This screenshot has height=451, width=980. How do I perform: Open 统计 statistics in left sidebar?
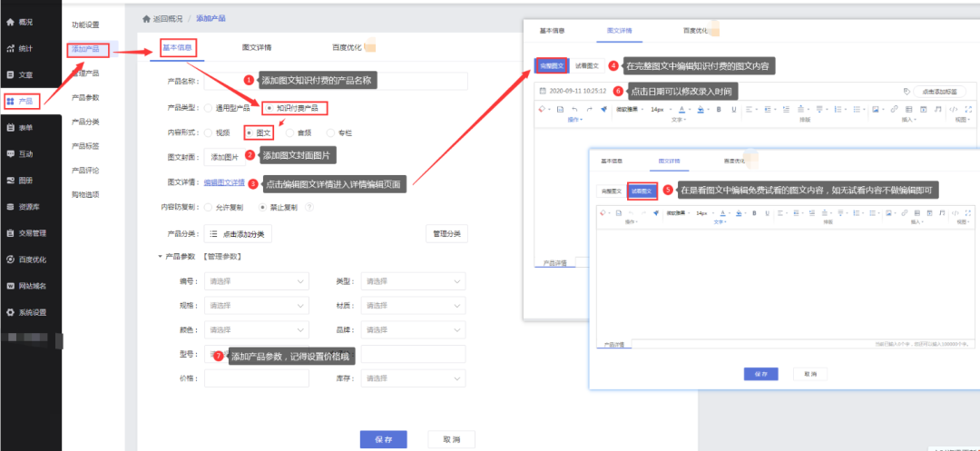point(25,47)
